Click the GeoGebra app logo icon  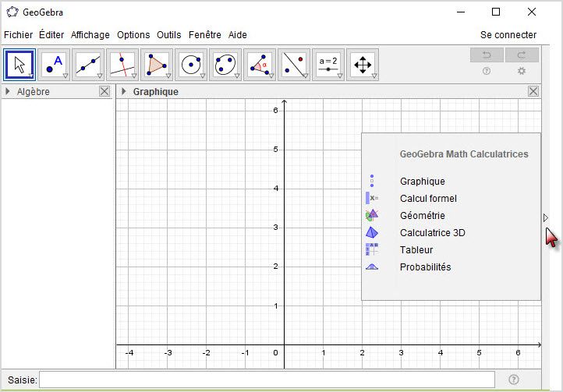click(12, 12)
